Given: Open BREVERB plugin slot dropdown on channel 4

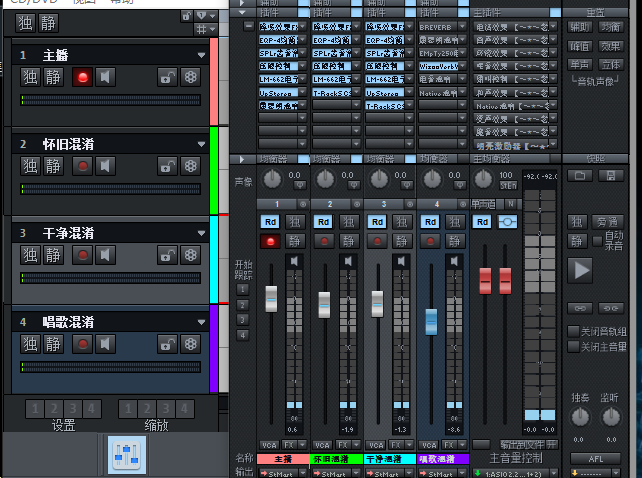Looking at the screenshot, I should point(463,27).
